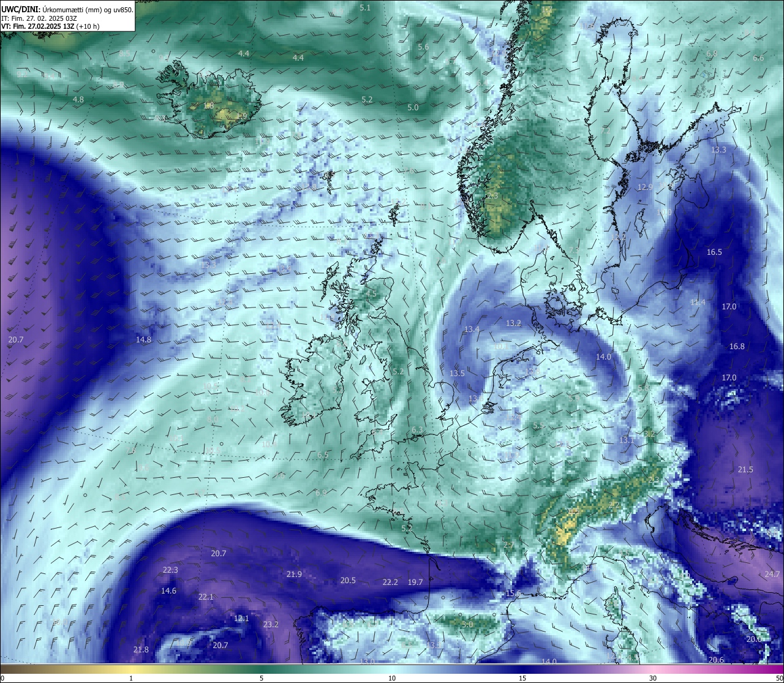Click the 0 tick on color scale
The width and height of the screenshot is (784, 683).
click(x=2, y=678)
